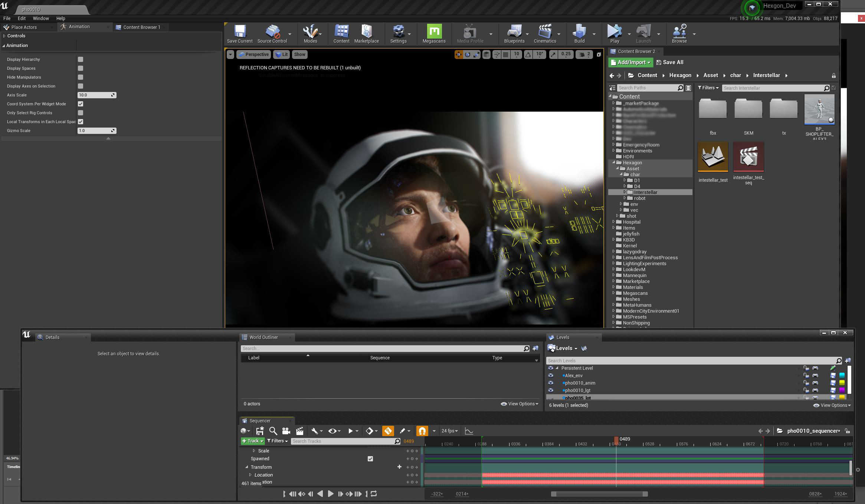Click Sequencer loop playback icon
The image size is (865, 504).
[374, 494]
